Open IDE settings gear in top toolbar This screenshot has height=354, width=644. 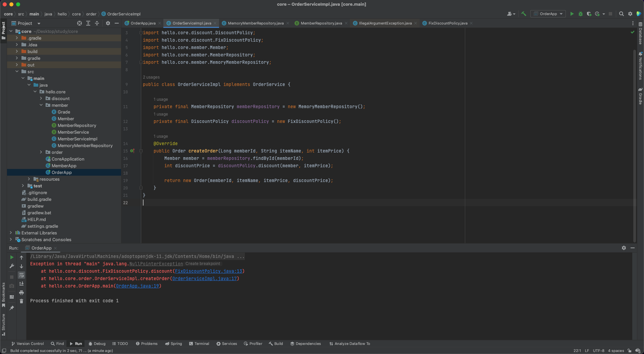tap(630, 14)
